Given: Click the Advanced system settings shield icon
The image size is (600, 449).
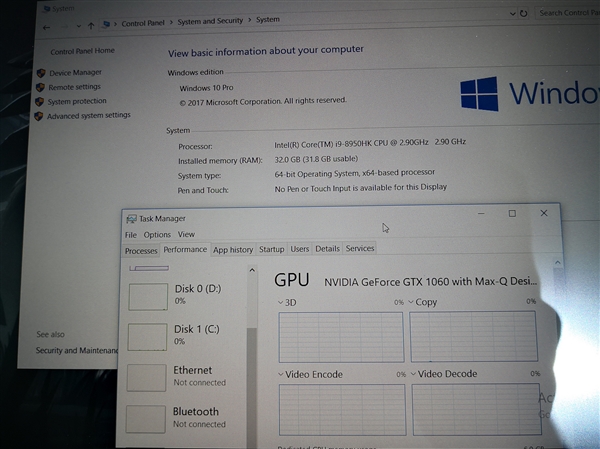Looking at the screenshot, I should tap(38, 116).
